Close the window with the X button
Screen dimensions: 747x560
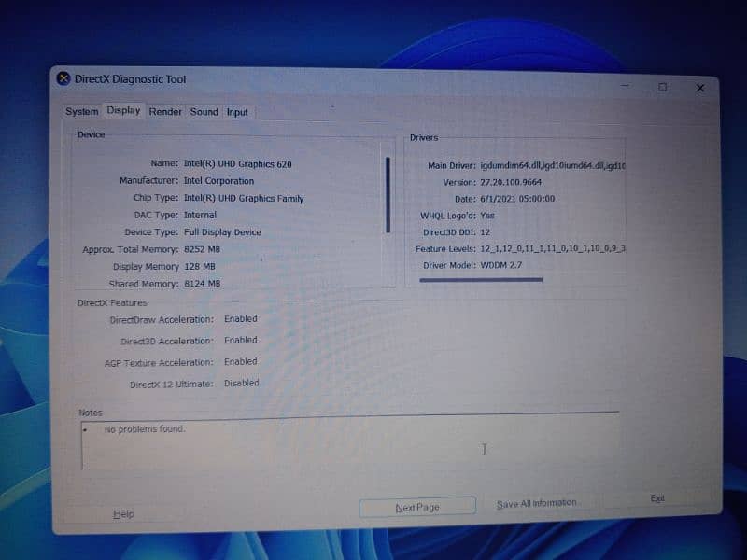699,88
